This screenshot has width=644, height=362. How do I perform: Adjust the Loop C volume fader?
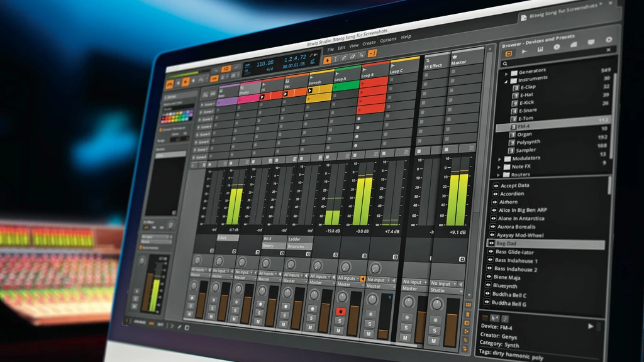pyautogui.click(x=384, y=315)
